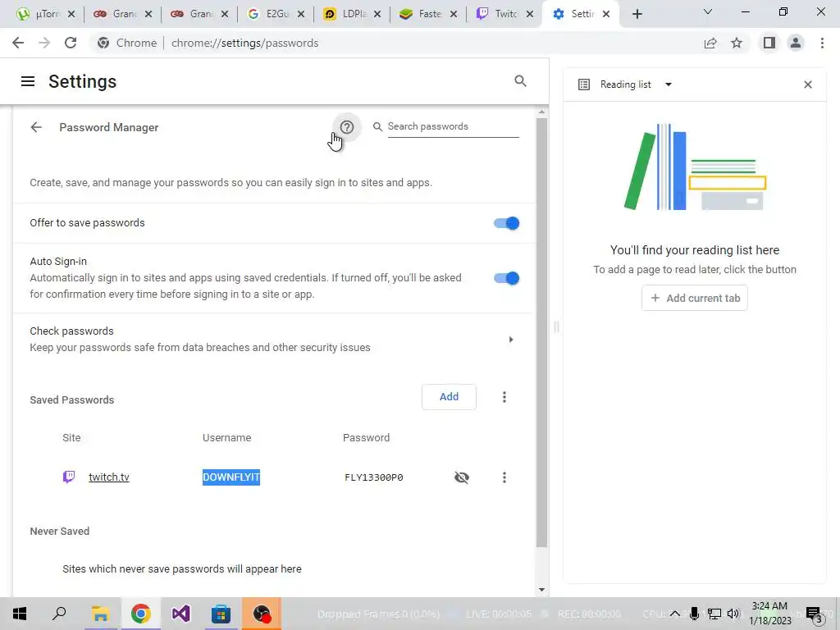This screenshot has height=630, width=840.
Task: Click the Chrome site info chip
Action: [127, 43]
